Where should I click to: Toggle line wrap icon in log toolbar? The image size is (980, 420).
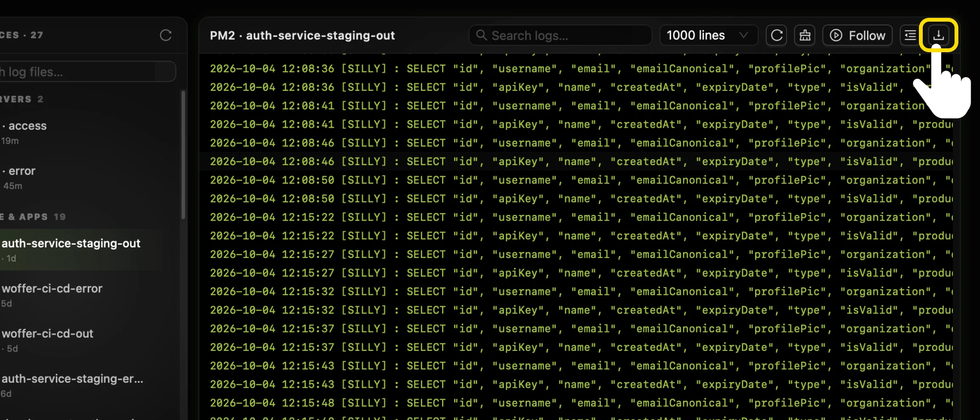pyautogui.click(x=910, y=35)
